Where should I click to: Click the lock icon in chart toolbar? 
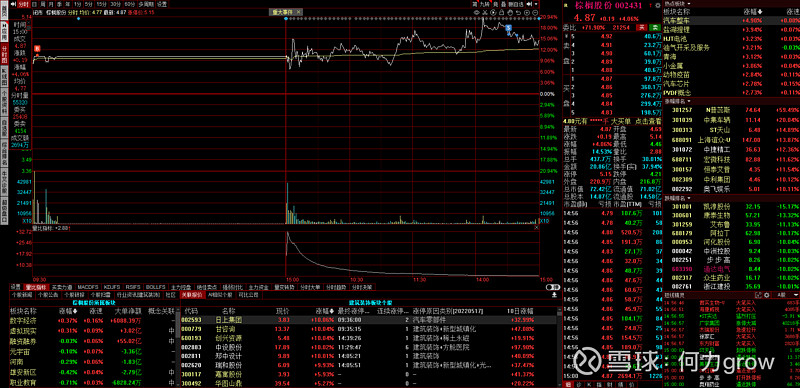click(502, 12)
